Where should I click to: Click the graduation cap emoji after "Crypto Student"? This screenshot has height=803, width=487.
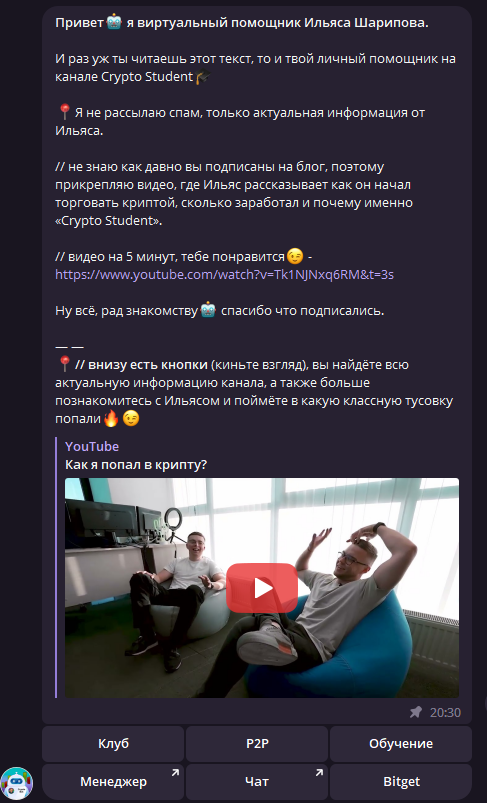click(203, 77)
